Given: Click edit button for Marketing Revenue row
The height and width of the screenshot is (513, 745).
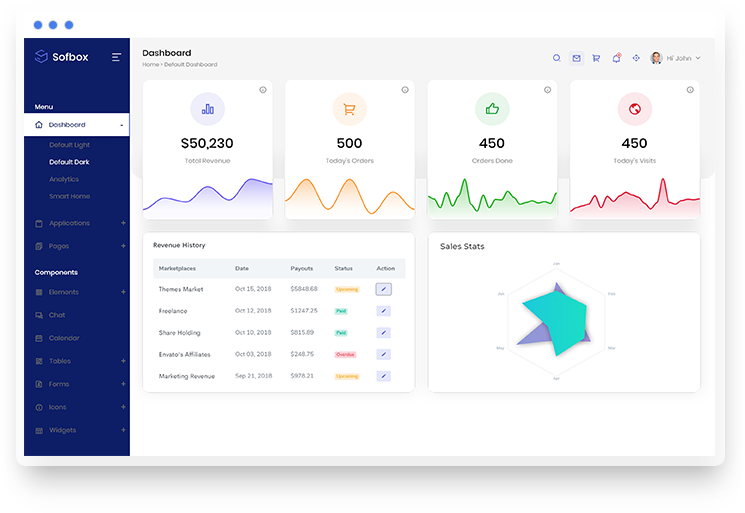Looking at the screenshot, I should (383, 376).
